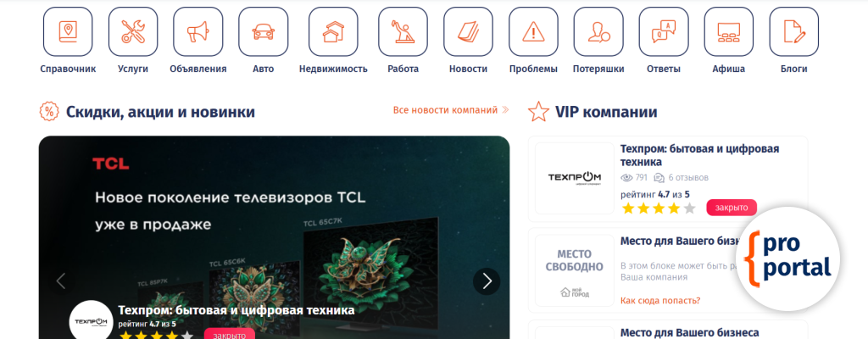868x339 pixels.
Task: Open the Потеряшки person search icon
Action: click(598, 31)
